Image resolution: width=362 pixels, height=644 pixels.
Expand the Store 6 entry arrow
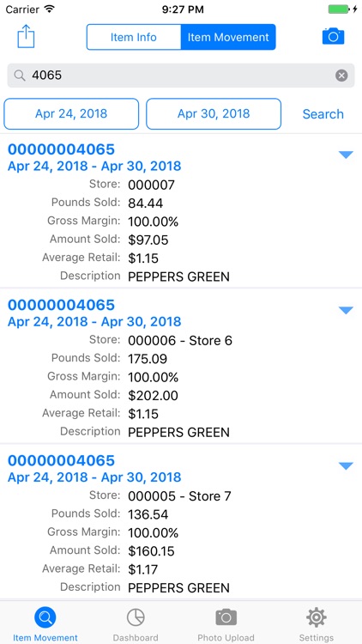pos(346,310)
